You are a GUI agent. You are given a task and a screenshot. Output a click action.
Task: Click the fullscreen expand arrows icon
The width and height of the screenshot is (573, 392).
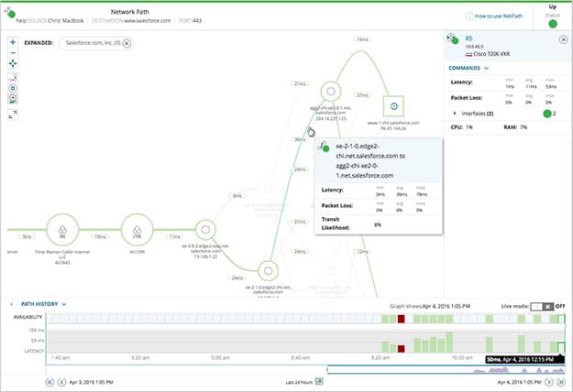point(13,114)
